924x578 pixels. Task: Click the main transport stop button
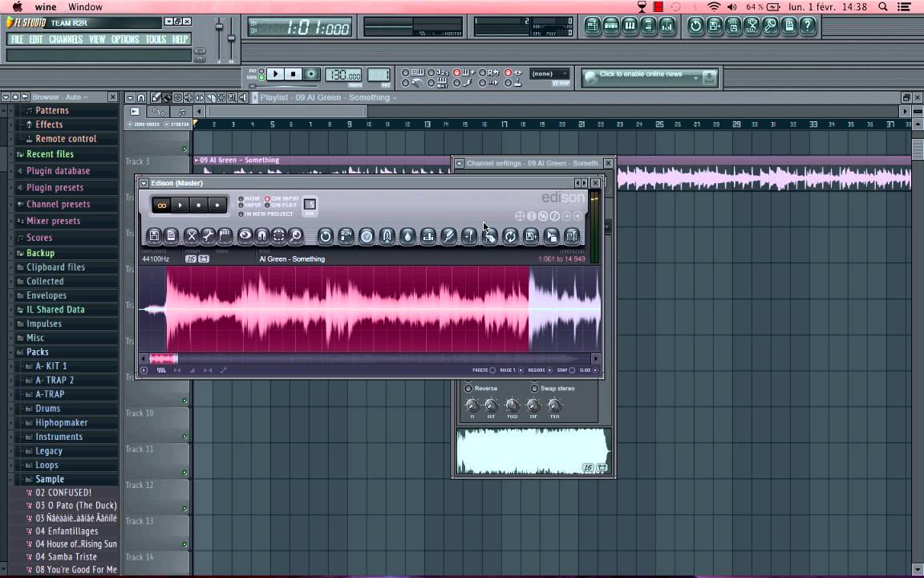point(293,75)
